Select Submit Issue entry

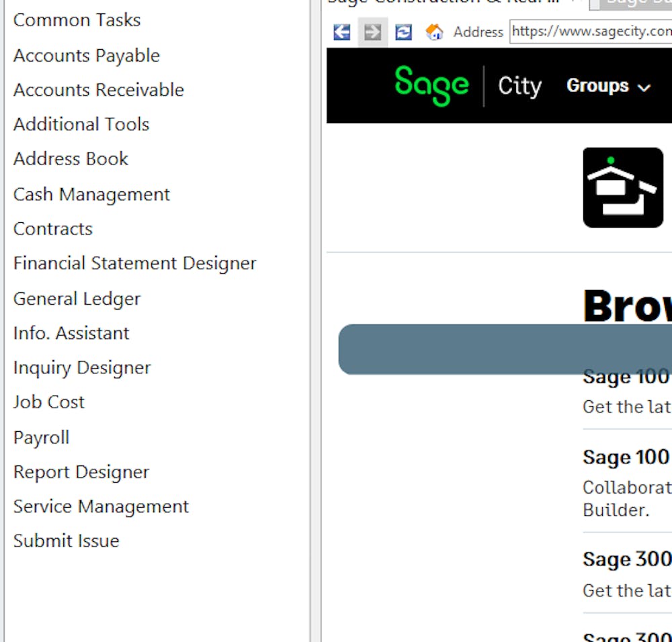tap(66, 541)
